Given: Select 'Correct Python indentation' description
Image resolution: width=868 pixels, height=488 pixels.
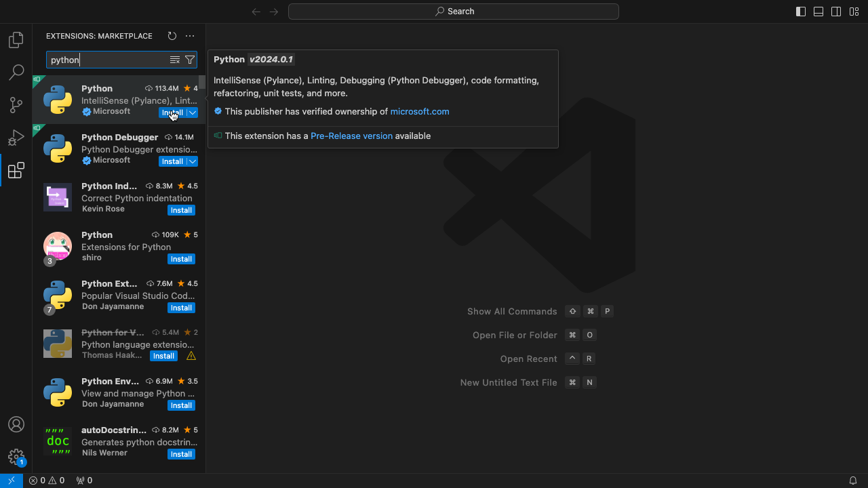Looking at the screenshot, I should (136, 198).
